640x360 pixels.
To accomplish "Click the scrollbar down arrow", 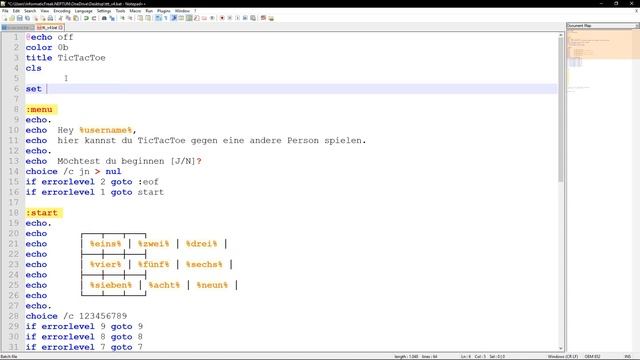I will [560, 349].
